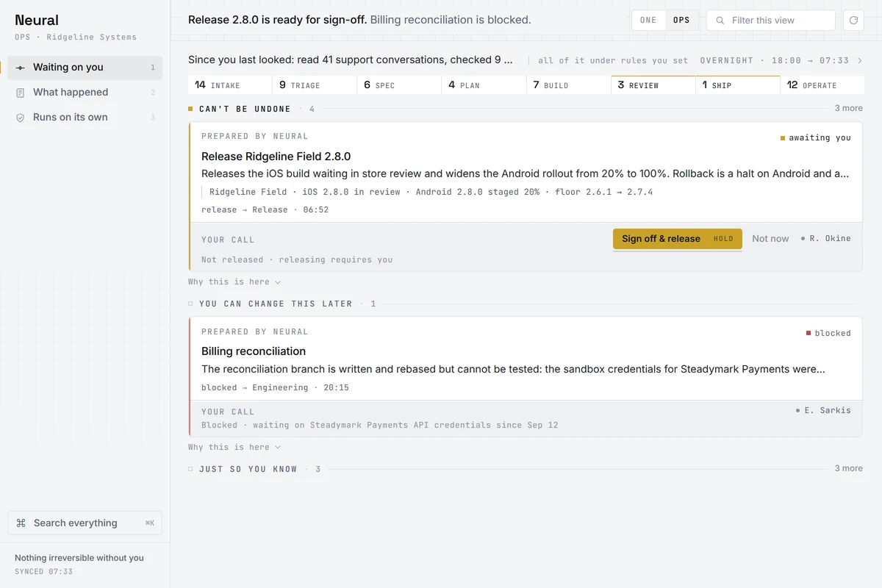
Task: Click assignee E. Sarkis
Action: point(823,411)
